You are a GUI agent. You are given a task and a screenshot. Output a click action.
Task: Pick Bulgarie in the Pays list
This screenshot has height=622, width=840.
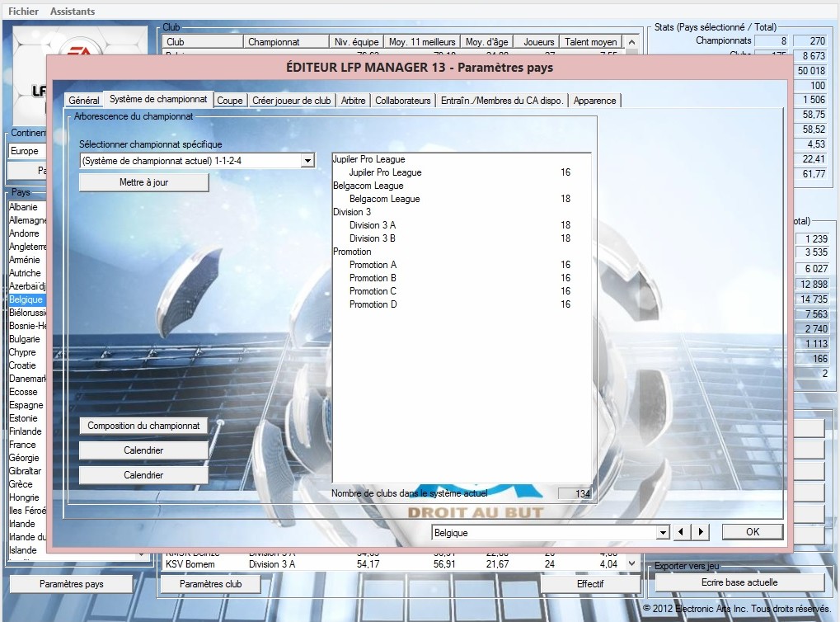tap(25, 339)
